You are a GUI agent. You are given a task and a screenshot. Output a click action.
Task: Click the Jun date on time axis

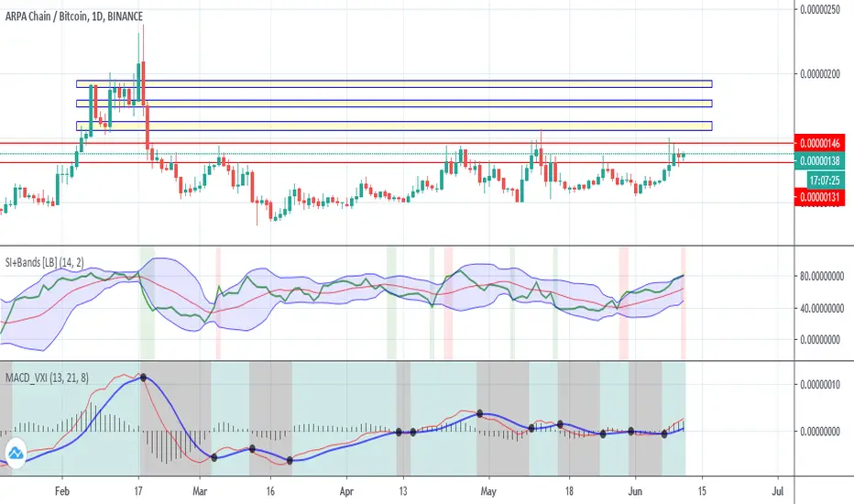635,491
